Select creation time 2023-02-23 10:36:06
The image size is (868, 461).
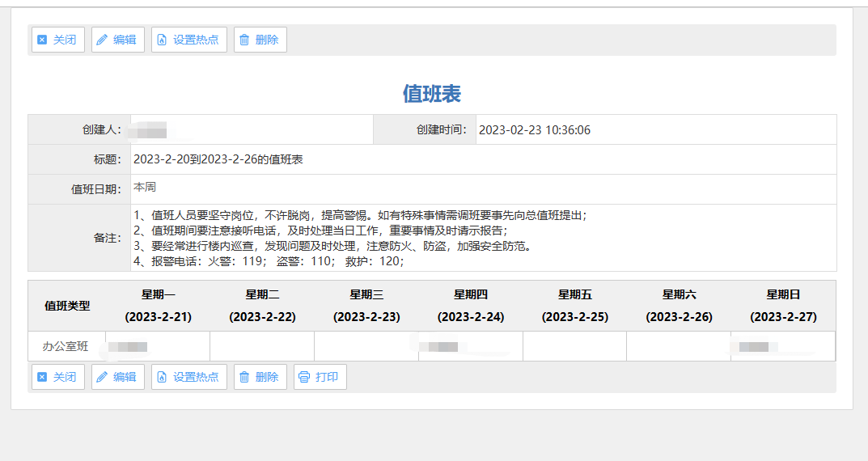coord(535,130)
